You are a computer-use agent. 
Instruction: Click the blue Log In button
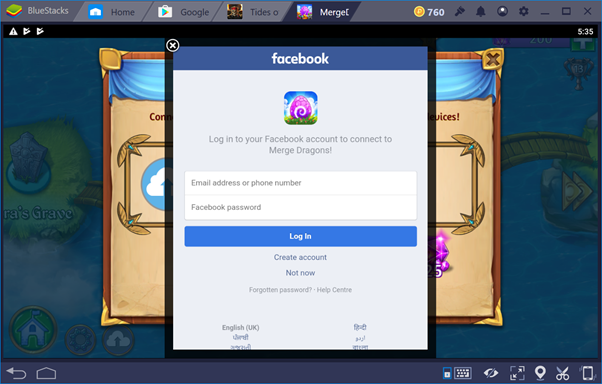tap(301, 236)
